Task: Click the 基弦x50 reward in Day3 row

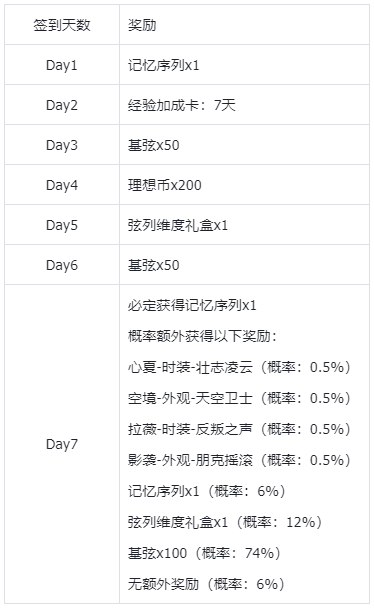Action: 153,145
